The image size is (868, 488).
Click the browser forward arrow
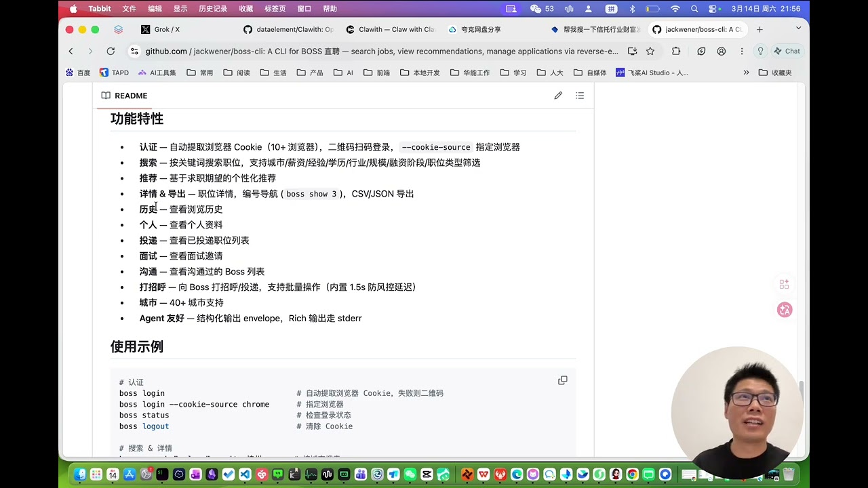point(90,51)
